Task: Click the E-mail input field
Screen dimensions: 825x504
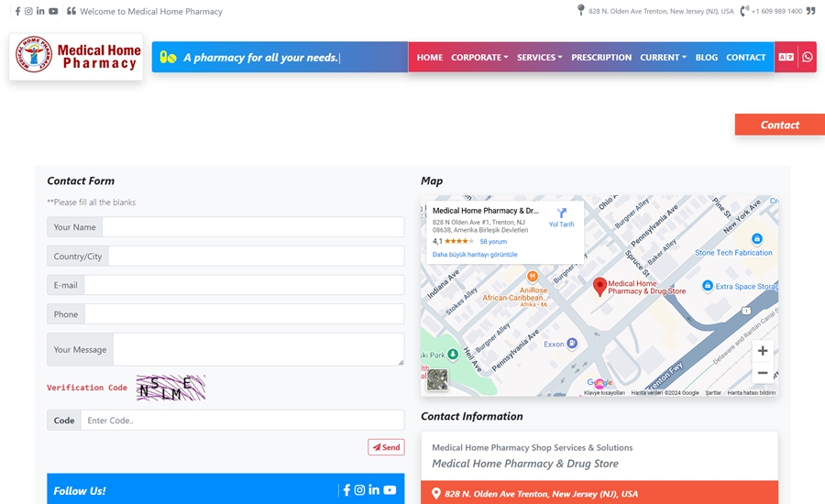Action: 244,285
